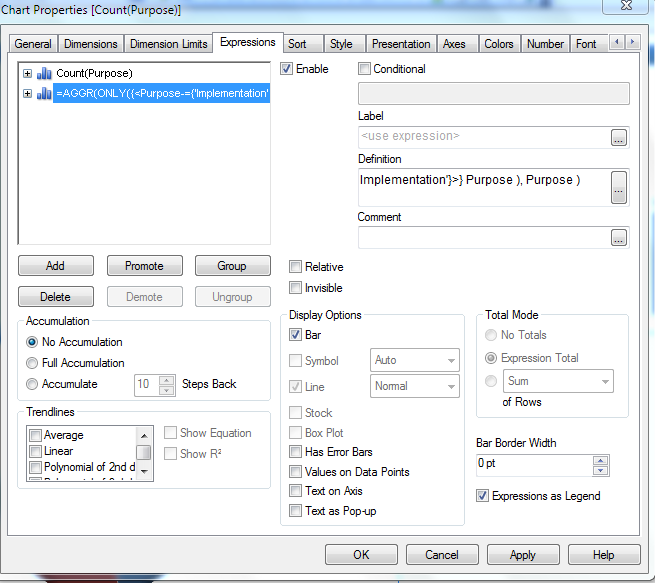Increase Bar Border Width with up arrow
This screenshot has height=583, width=655.
click(x=601, y=461)
